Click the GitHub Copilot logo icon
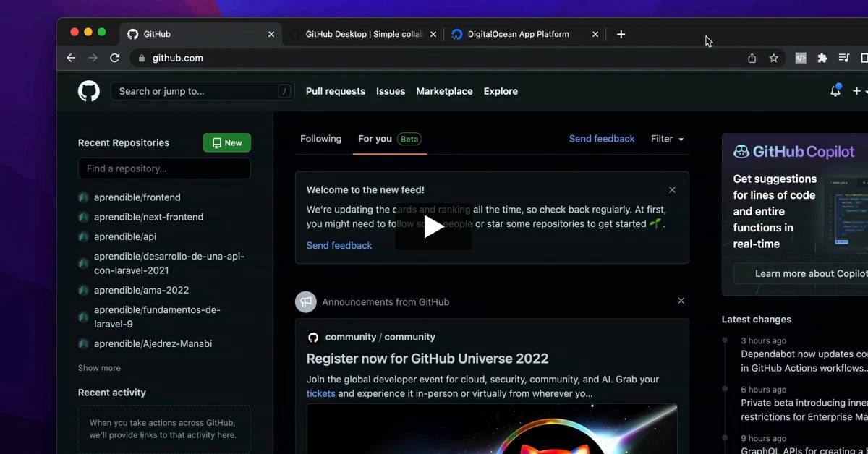The height and width of the screenshot is (454, 868). [741, 152]
